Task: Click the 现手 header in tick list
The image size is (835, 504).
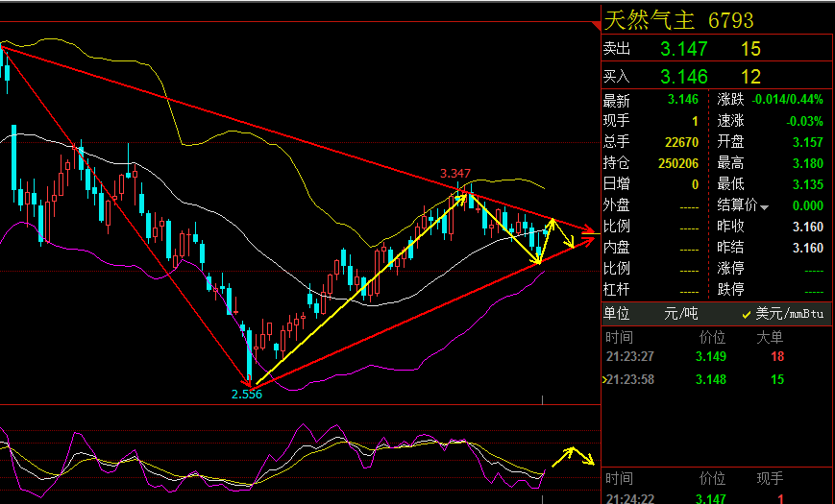Action: 770,478
